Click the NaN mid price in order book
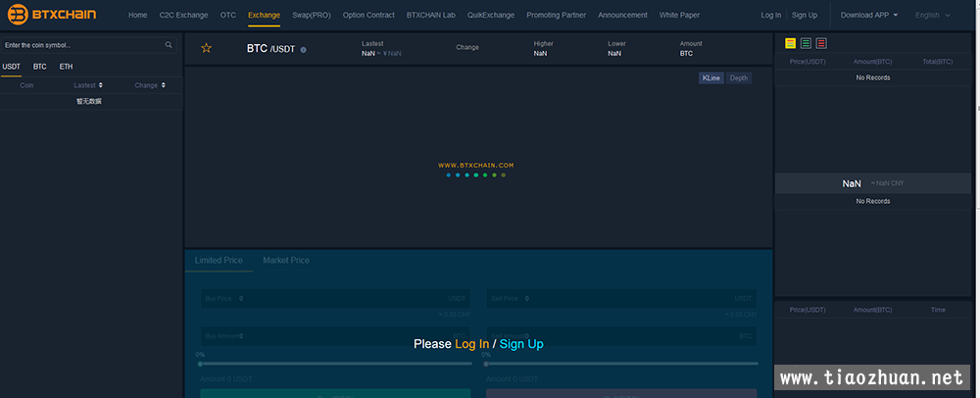This screenshot has width=980, height=398. pos(852,183)
